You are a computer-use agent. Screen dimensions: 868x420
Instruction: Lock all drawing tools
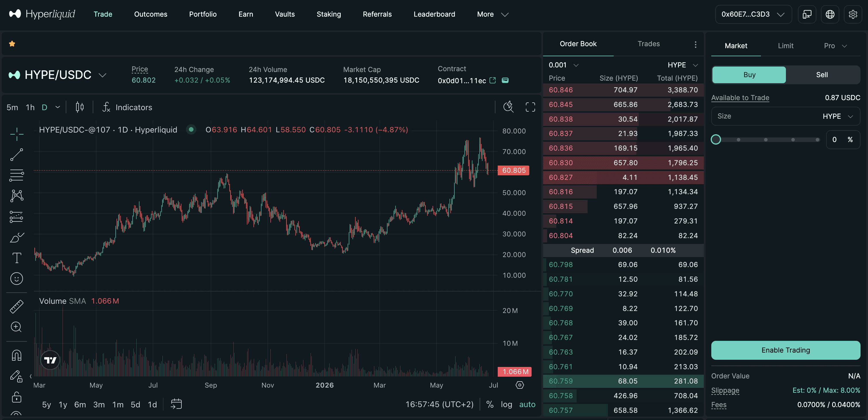click(17, 397)
